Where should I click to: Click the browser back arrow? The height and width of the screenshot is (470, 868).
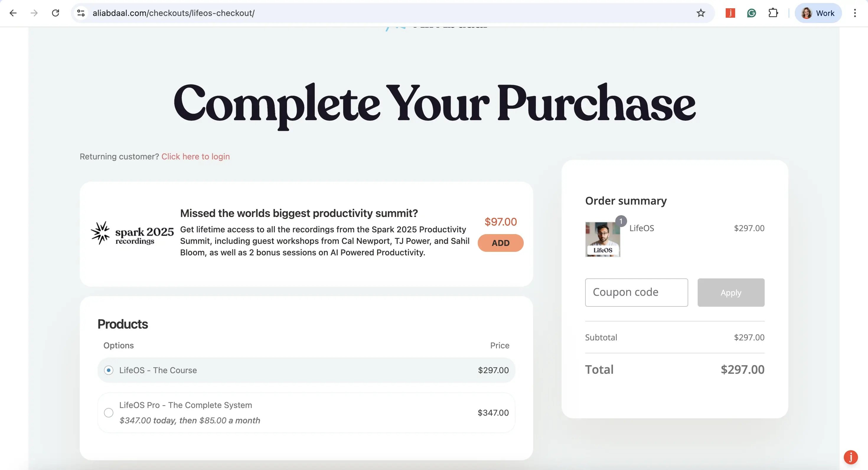(x=13, y=13)
